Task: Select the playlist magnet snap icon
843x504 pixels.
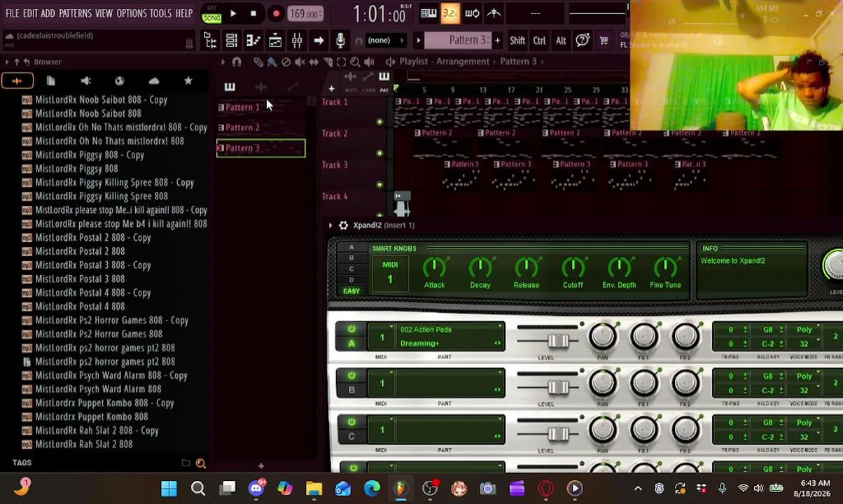Action: (x=237, y=62)
